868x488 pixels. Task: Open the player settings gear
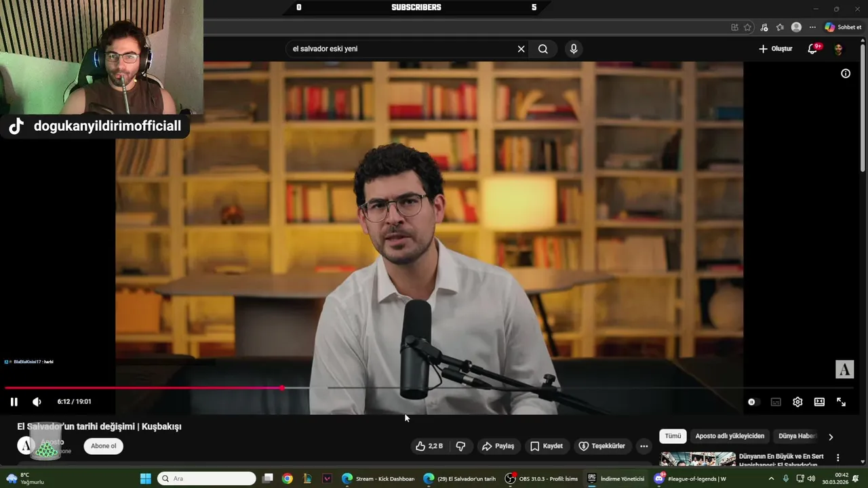[x=797, y=402]
